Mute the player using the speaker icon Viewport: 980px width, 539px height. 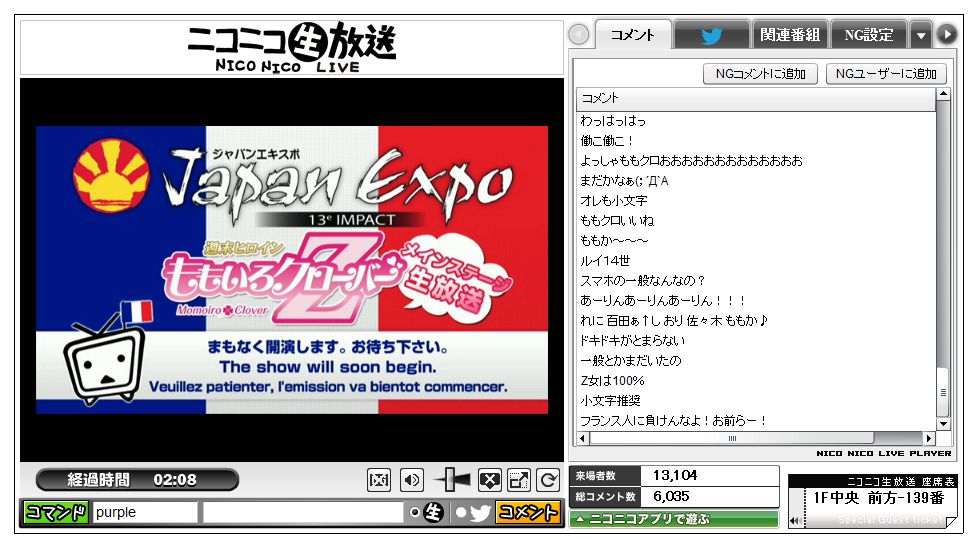click(x=411, y=480)
